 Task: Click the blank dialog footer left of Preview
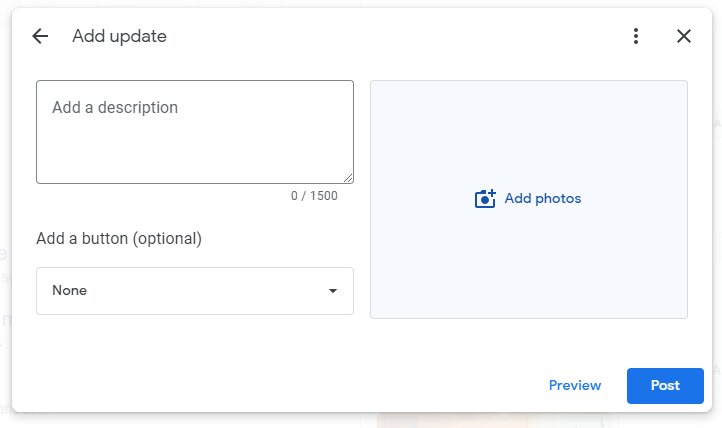tap(276, 386)
